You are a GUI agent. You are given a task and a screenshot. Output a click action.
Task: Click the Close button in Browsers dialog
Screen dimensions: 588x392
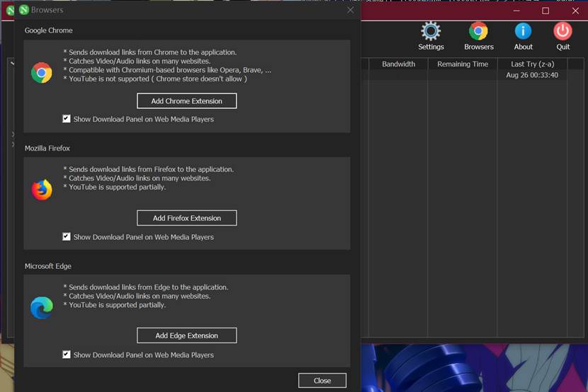click(322, 381)
